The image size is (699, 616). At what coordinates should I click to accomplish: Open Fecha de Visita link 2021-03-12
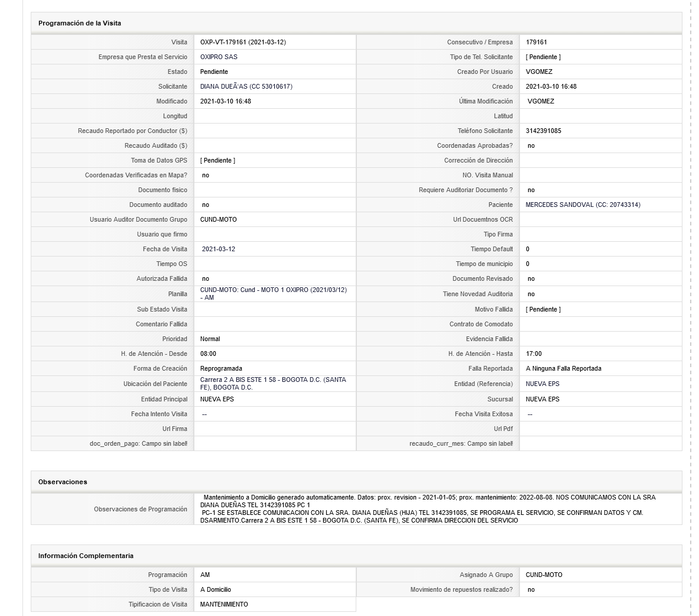219,249
